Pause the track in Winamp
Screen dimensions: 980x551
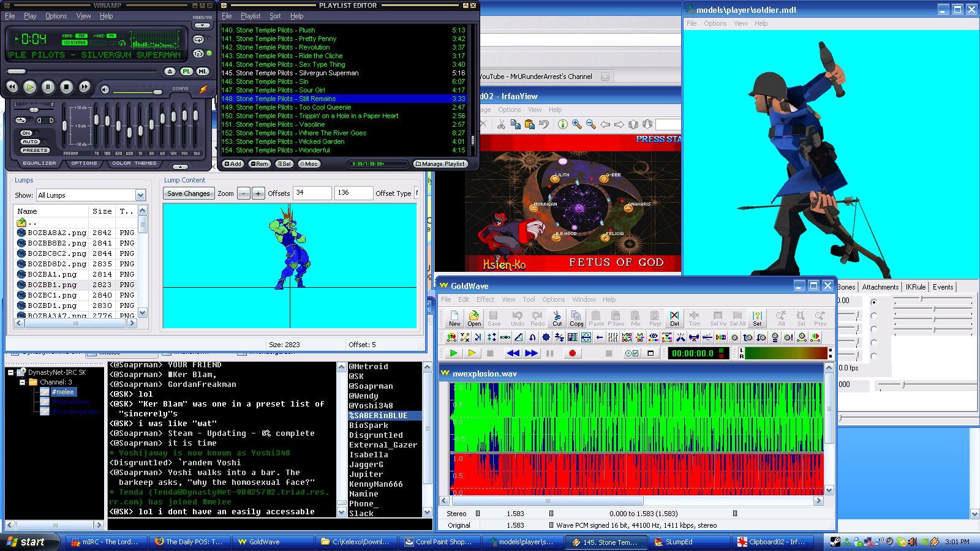click(x=48, y=87)
